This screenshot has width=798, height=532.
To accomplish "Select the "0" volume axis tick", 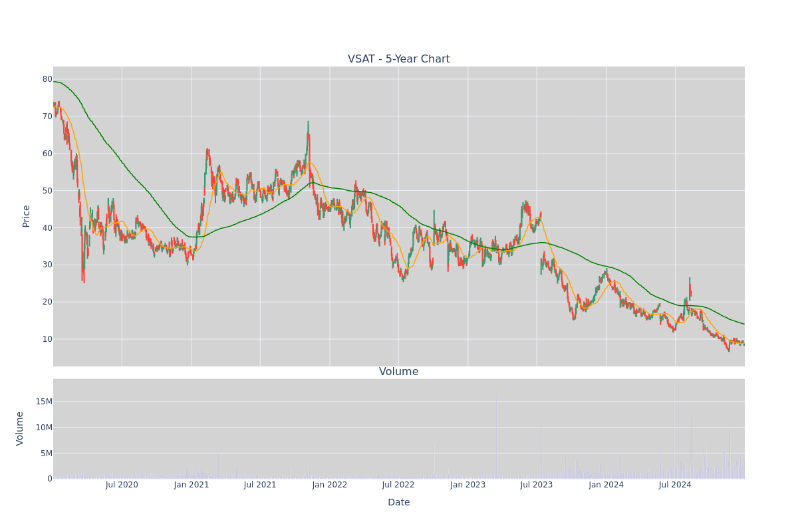I will click(50, 479).
